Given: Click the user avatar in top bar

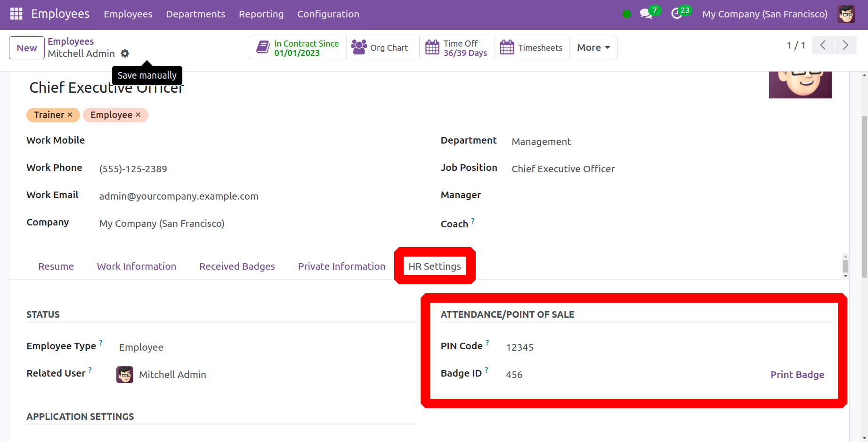Looking at the screenshot, I should 846,14.
